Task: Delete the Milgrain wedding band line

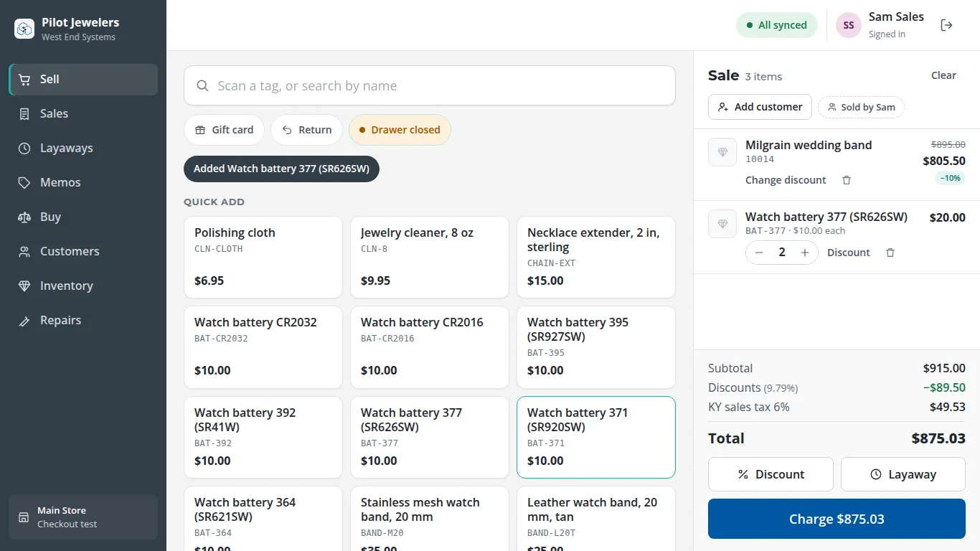Action: point(847,180)
